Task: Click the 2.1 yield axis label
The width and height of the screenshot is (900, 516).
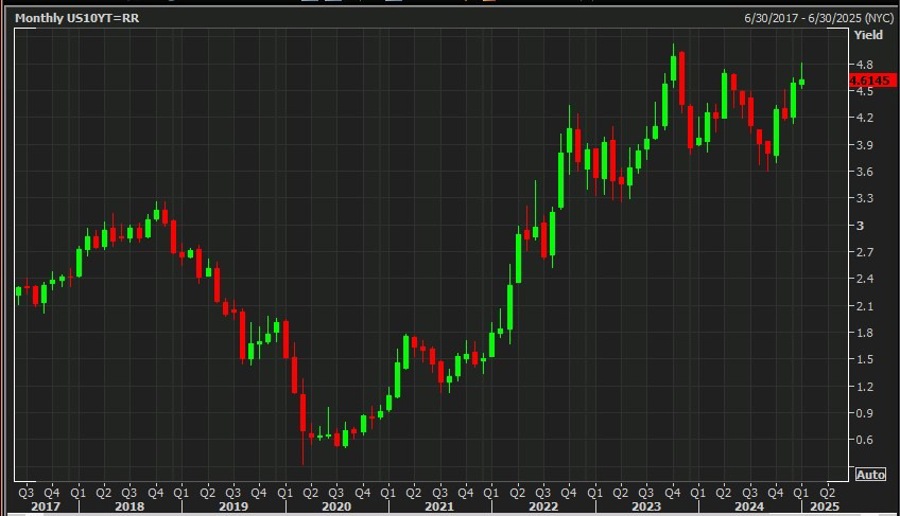Action: [864, 306]
